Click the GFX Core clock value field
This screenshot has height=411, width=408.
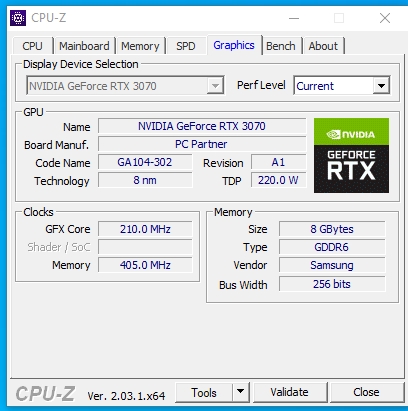click(145, 229)
